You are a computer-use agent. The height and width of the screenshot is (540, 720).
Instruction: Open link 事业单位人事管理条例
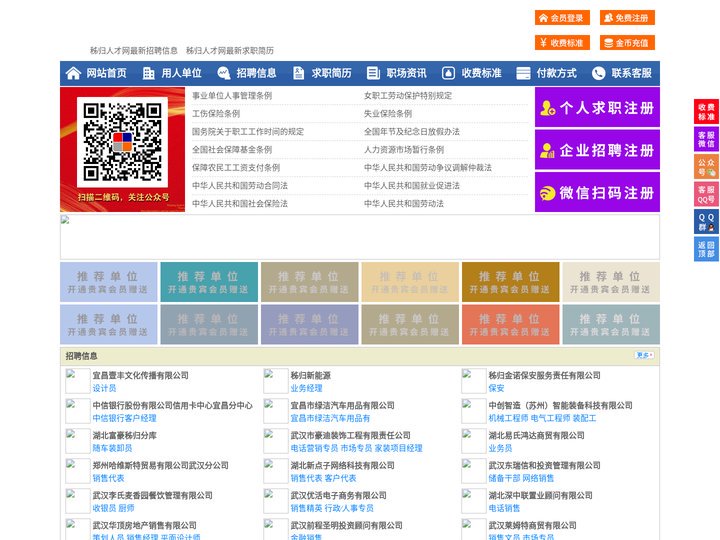point(232,96)
